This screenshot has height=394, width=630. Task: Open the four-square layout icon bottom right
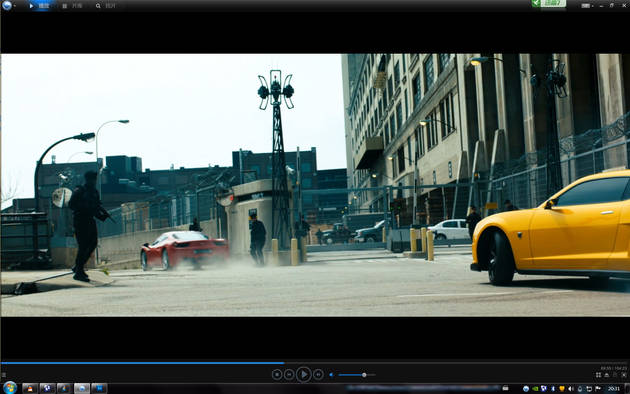[x=599, y=375]
